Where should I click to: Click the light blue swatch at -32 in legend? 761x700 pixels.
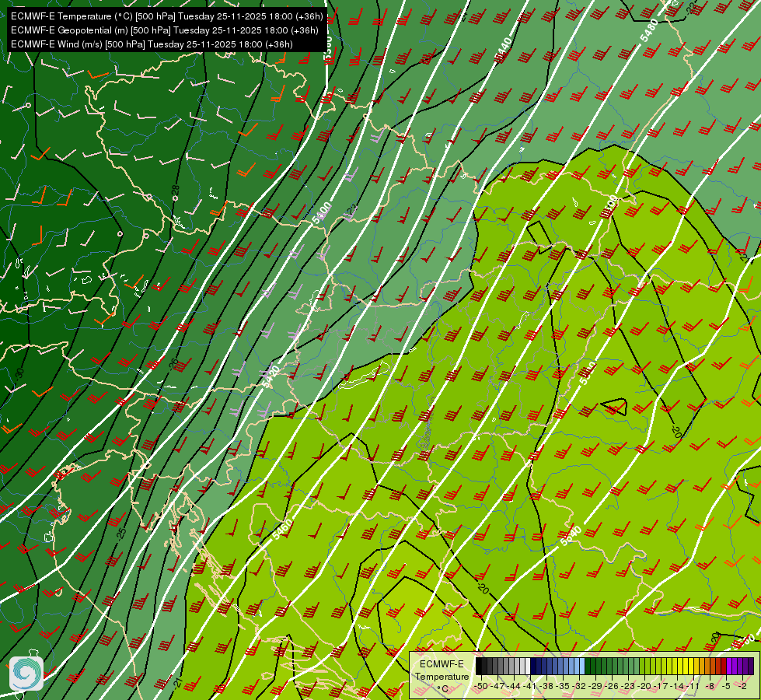(x=582, y=666)
